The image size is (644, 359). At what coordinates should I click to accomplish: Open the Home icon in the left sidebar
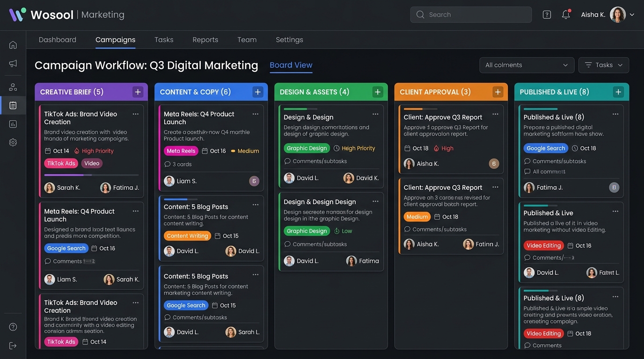click(x=13, y=45)
